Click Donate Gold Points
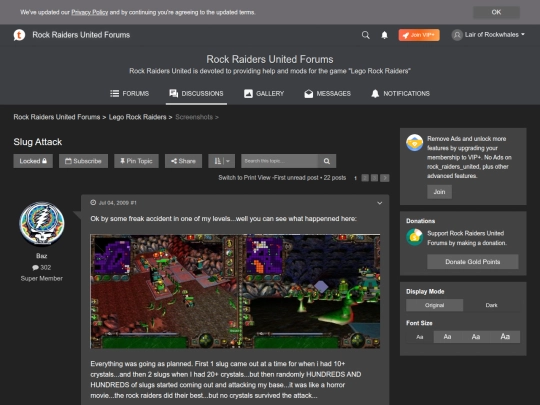This screenshot has width=540, height=405. click(473, 262)
